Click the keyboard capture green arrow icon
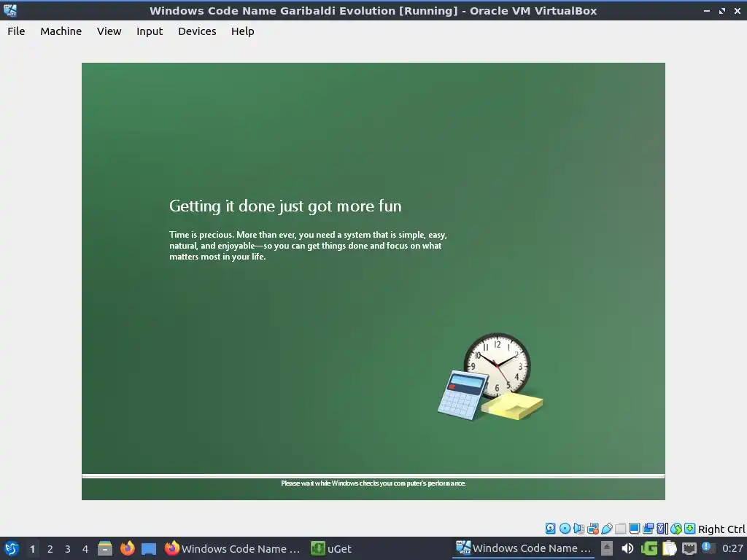747x560 pixels. click(x=690, y=528)
